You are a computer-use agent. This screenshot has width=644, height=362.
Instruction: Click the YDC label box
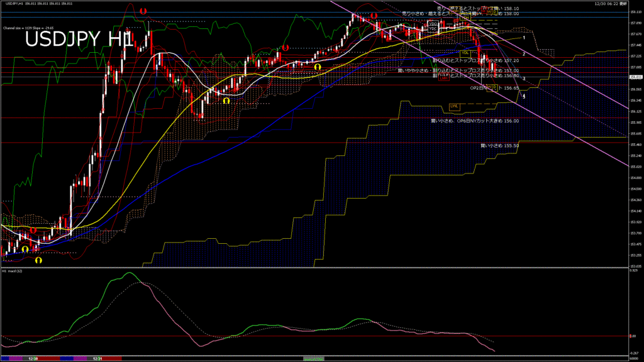click(433, 29)
